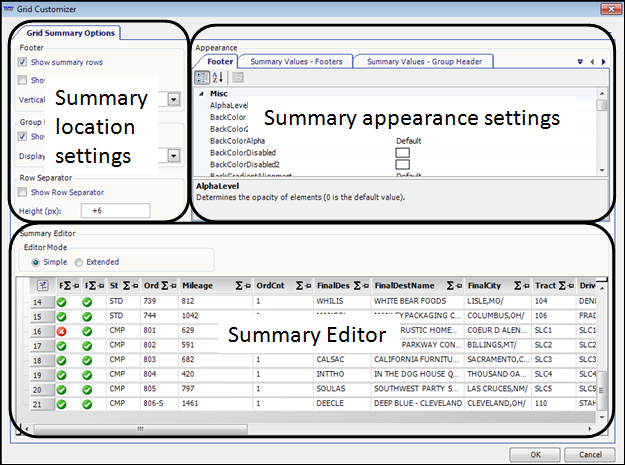The width and height of the screenshot is (625, 465).
Task: Open the Summary Values - Group Header tab
Action: pyautogui.click(x=423, y=62)
